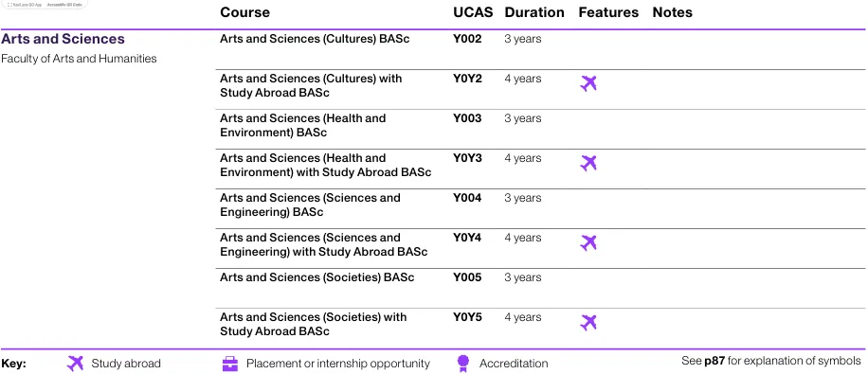The height and width of the screenshot is (374, 868).
Task: Open Arts and Sciences (Societies) BASc course
Action: coord(316,277)
